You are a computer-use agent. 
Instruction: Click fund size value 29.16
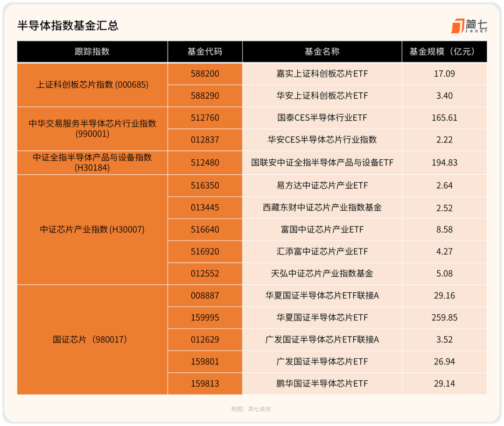444,296
